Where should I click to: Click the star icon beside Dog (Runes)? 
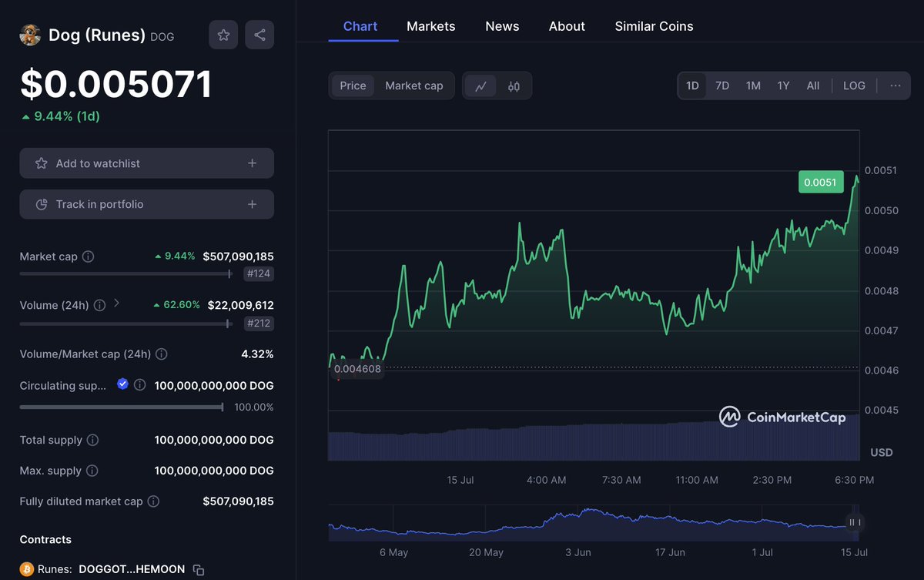pos(223,35)
